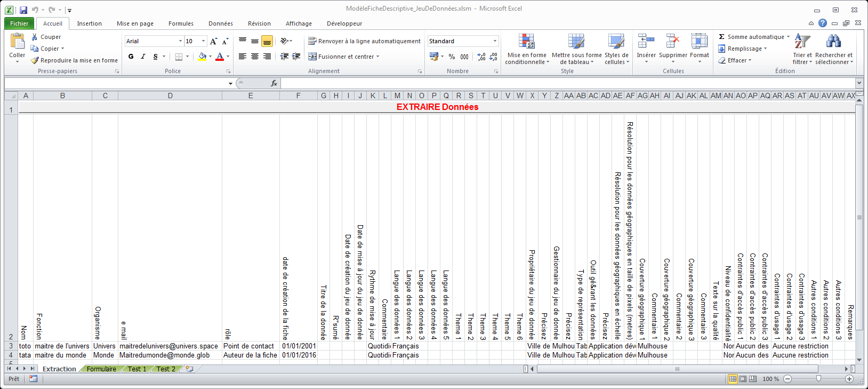The image size is (868, 389).
Task: Click the Supprimer cells icon
Action: point(673,42)
